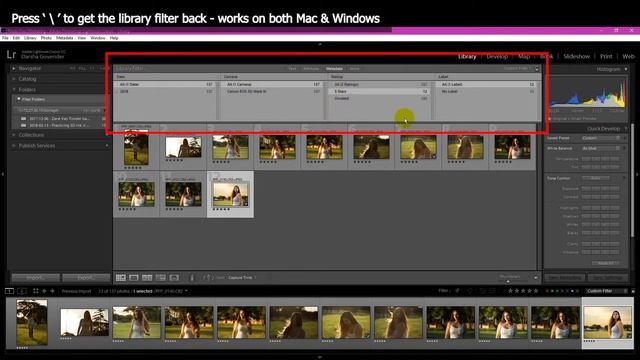Go forward using the filmstrip right arrow
The height and width of the screenshot is (360, 640).
(x=52, y=291)
